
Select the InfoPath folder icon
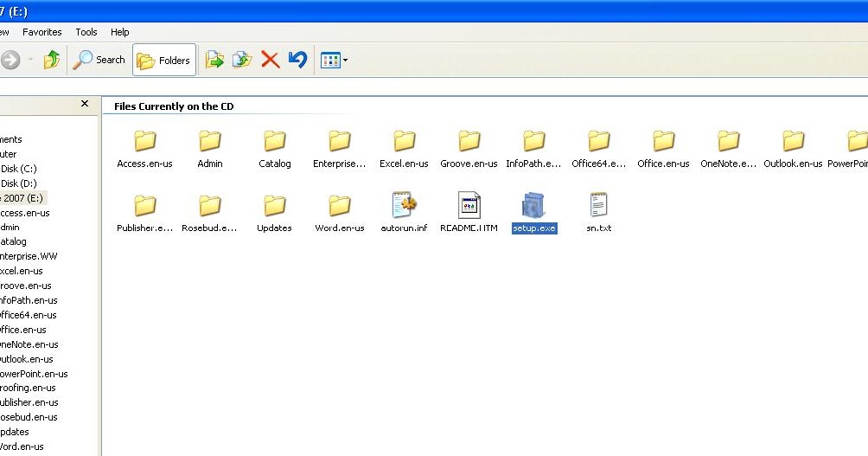point(533,141)
